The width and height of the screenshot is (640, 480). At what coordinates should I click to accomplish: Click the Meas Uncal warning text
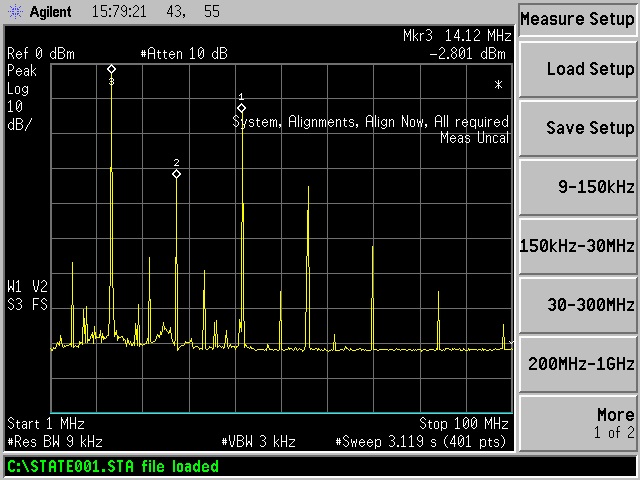tap(474, 138)
